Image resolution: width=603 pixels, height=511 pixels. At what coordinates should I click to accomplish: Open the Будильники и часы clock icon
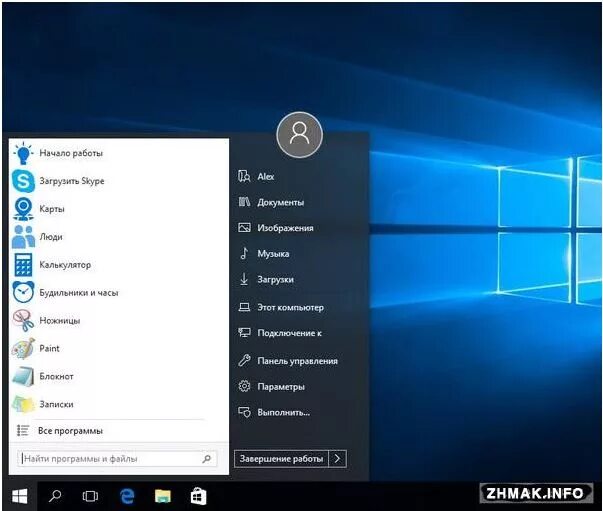(23, 293)
